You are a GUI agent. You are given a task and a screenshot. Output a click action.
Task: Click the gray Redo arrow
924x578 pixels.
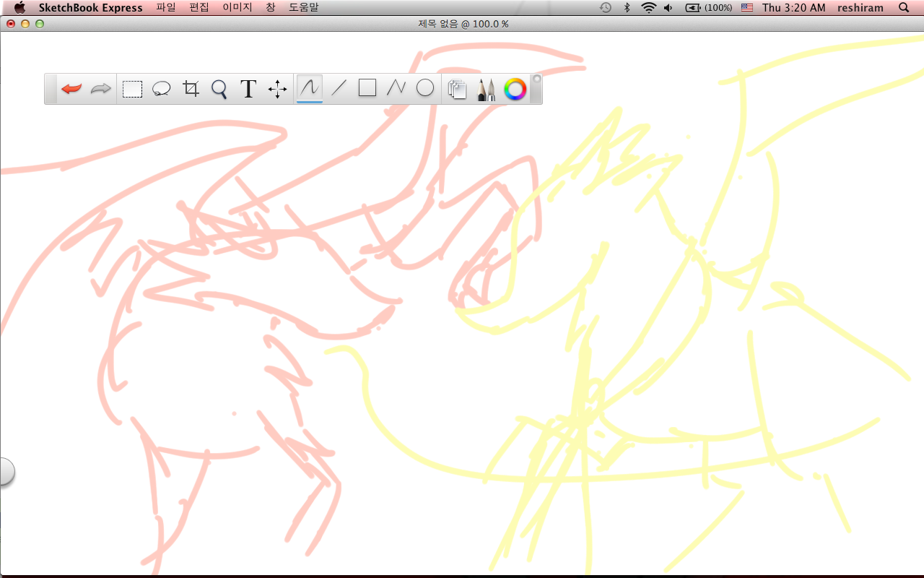coord(101,89)
